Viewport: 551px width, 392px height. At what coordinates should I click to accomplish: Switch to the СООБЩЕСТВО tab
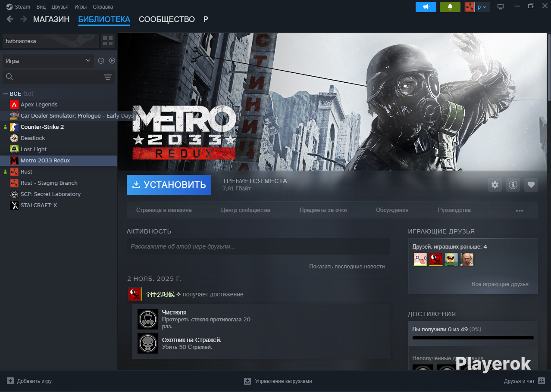167,19
